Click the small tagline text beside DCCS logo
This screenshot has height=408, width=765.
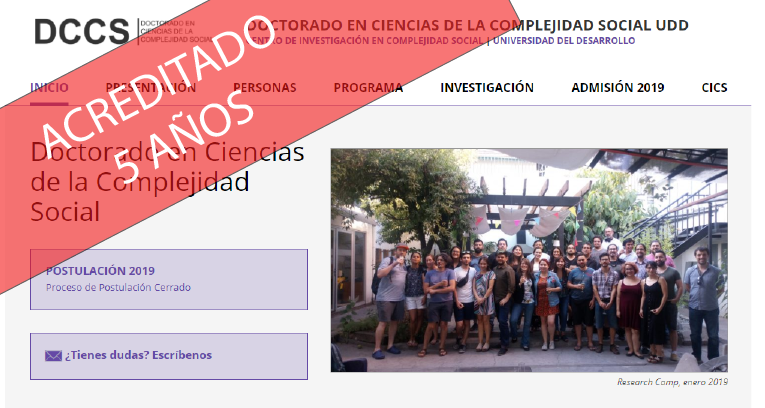click(170, 32)
